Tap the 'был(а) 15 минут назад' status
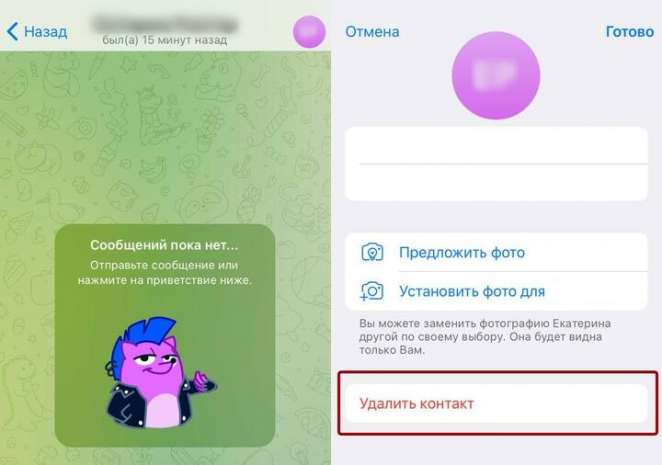The image size is (662, 465). [x=165, y=40]
